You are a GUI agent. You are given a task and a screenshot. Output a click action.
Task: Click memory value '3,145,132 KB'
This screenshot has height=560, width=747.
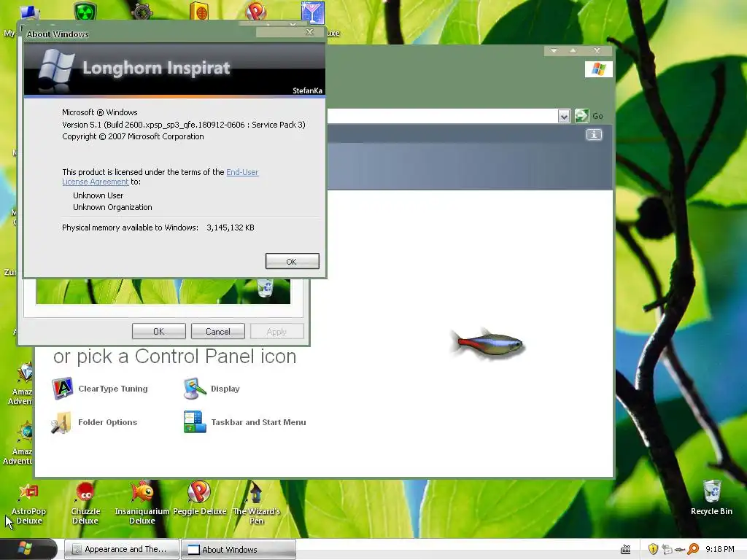click(x=231, y=227)
